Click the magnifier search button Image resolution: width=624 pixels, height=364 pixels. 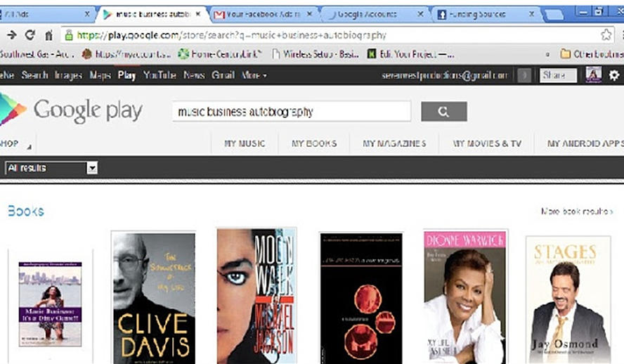click(443, 112)
